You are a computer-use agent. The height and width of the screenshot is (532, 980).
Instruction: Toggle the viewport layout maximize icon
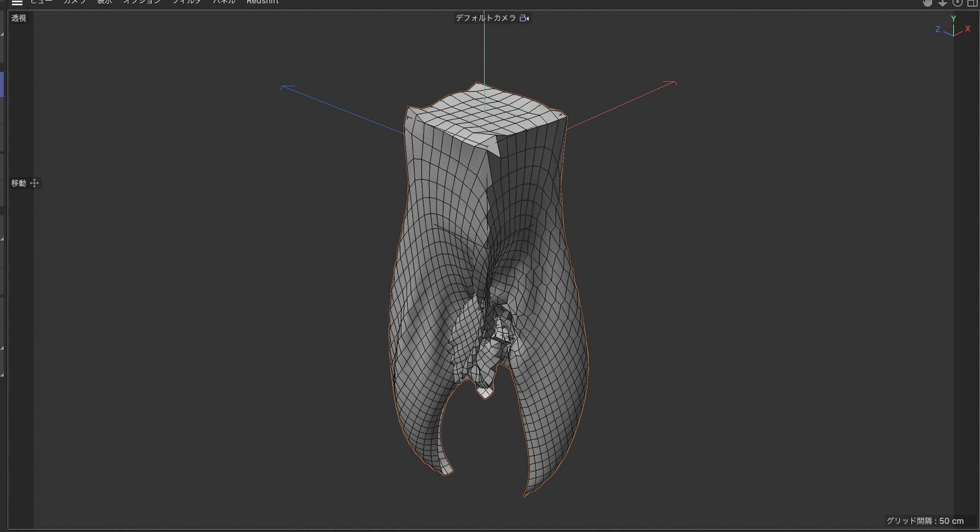point(973,2)
